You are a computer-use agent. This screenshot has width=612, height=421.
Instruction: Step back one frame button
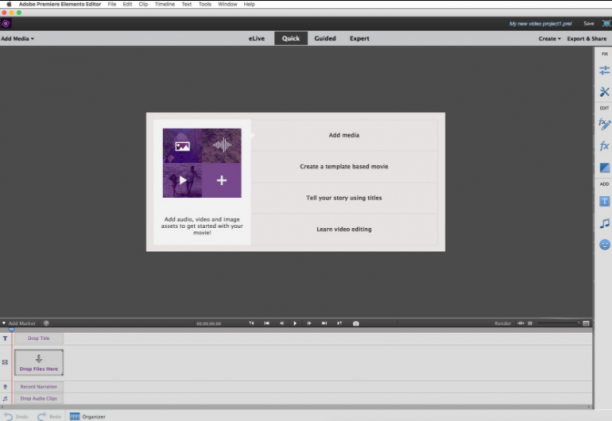tap(281, 323)
